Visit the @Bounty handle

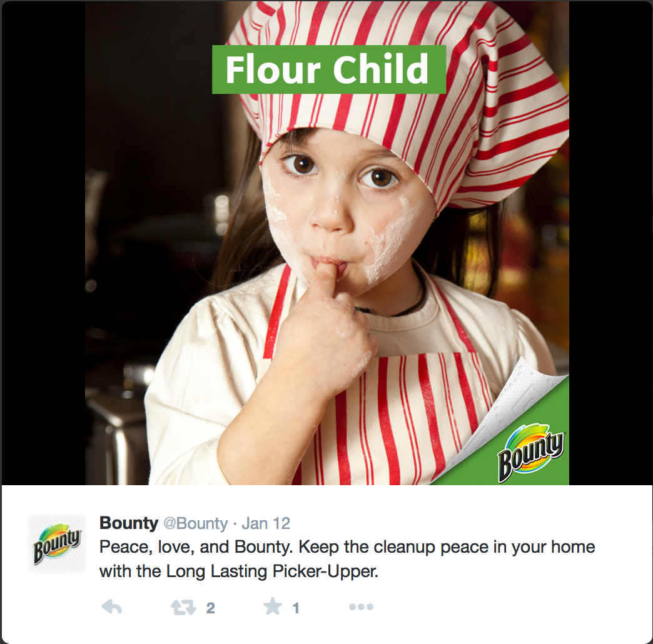[x=196, y=523]
